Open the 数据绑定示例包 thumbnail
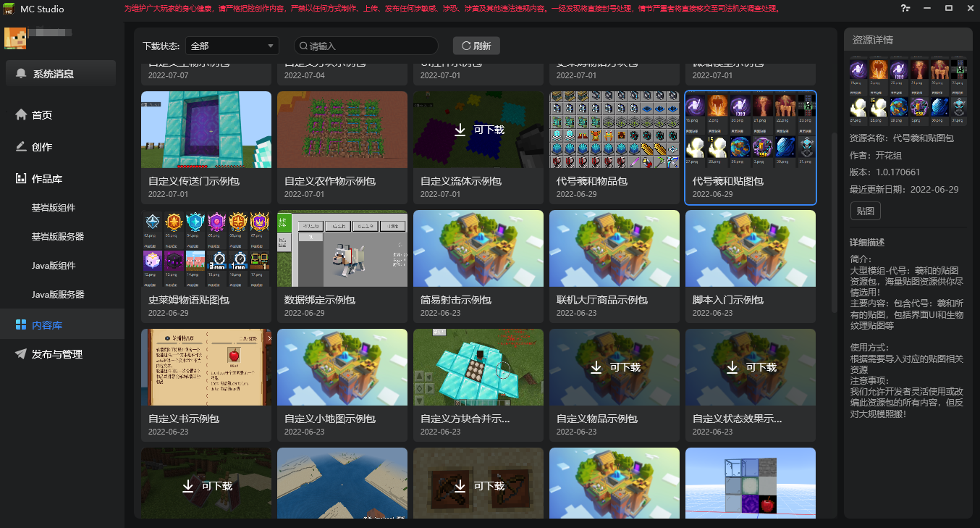Viewport: 980px width, 528px height. coord(342,248)
